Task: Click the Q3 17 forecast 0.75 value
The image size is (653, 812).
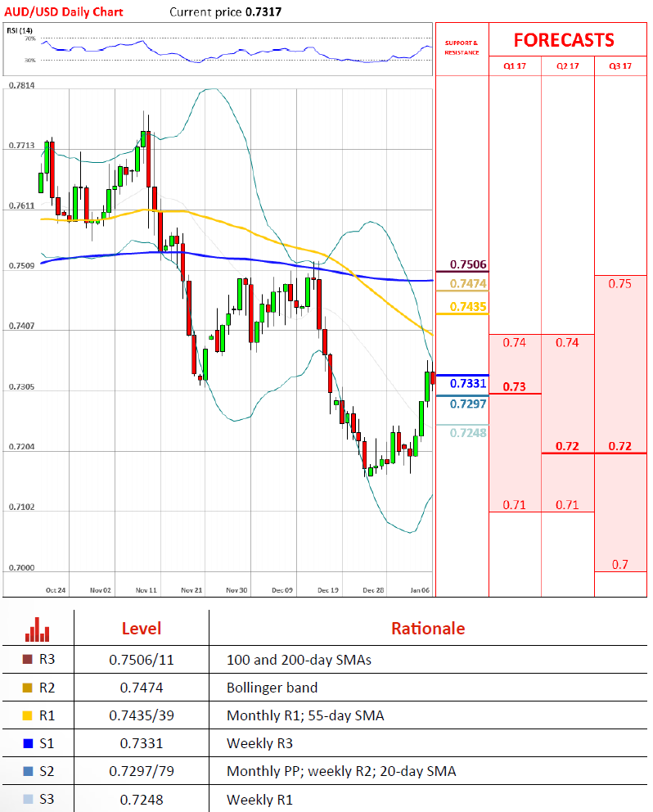Action: pyautogui.click(x=619, y=284)
